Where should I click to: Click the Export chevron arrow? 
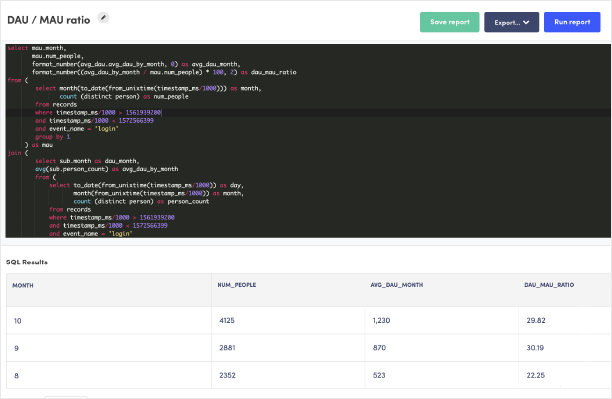[526, 23]
